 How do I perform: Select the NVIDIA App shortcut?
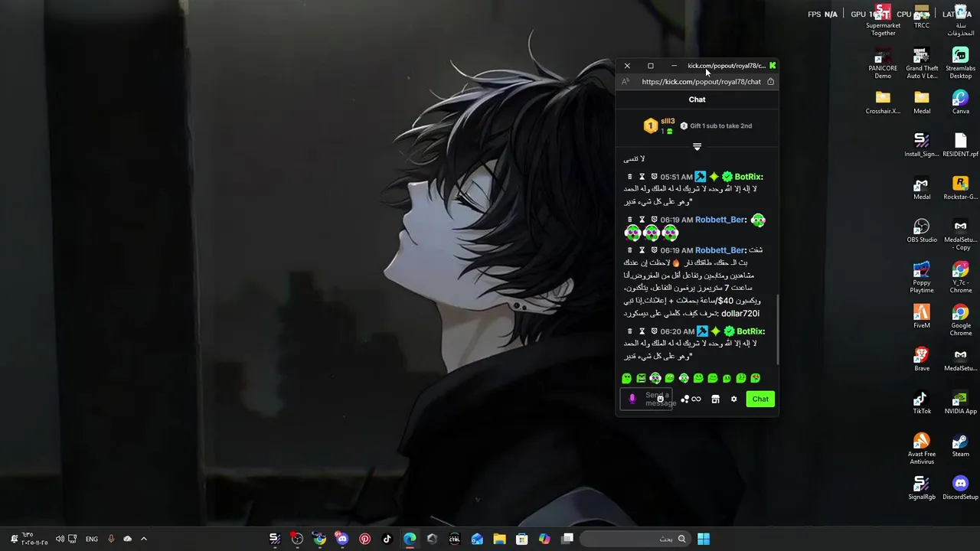pyautogui.click(x=960, y=402)
